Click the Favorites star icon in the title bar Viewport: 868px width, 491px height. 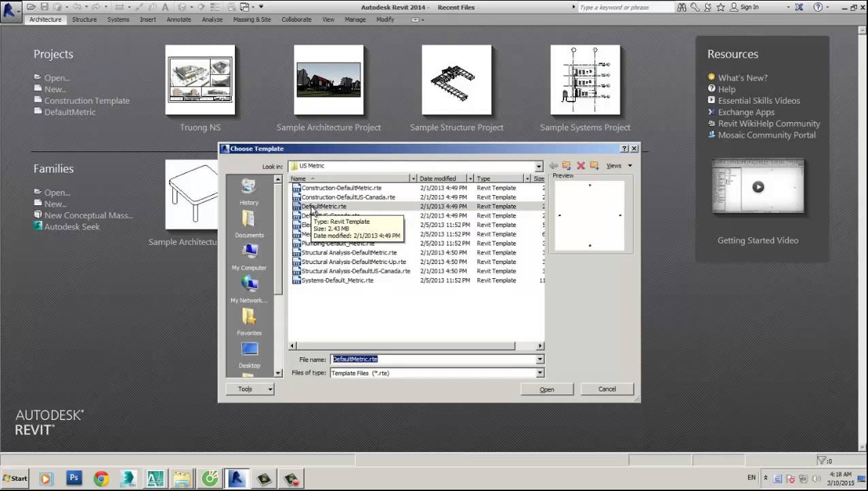(x=720, y=7)
